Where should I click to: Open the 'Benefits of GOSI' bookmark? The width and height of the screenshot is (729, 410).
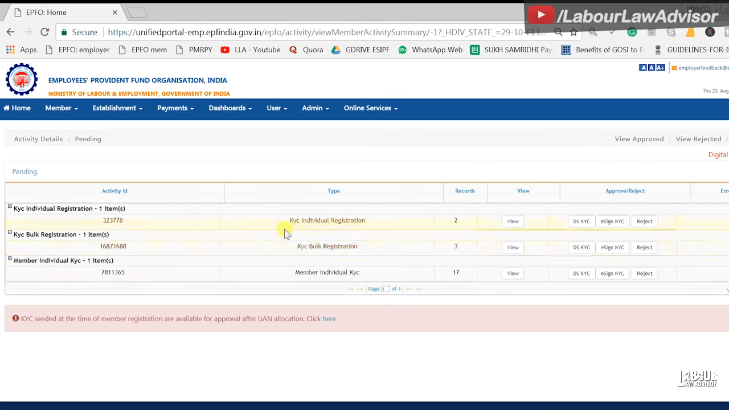tap(603, 49)
